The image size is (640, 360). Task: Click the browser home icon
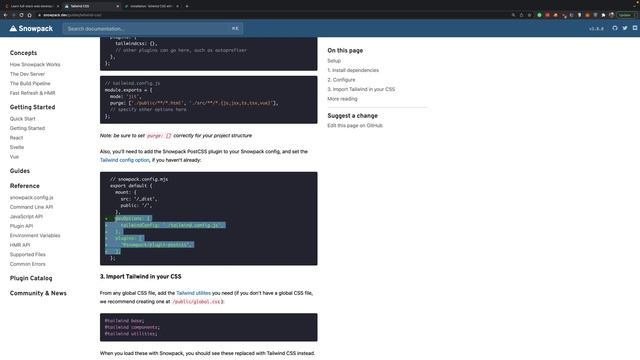coord(29,15)
